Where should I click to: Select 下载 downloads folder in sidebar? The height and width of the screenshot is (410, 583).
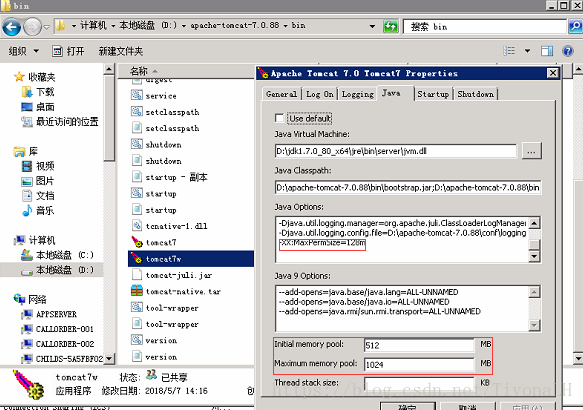coord(38,92)
